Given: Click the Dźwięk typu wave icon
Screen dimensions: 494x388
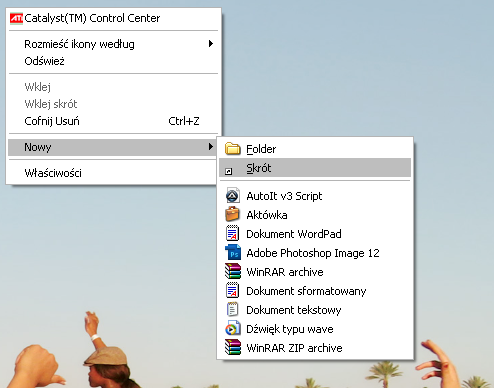Looking at the screenshot, I should click(233, 328).
